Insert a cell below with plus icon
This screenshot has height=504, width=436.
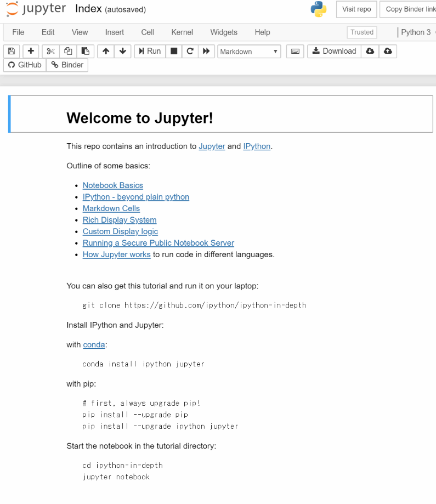[31, 51]
